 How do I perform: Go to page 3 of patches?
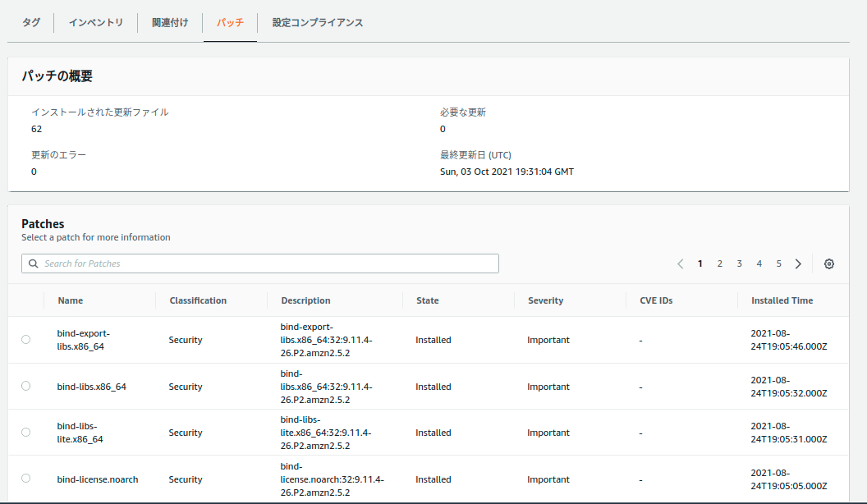point(740,264)
